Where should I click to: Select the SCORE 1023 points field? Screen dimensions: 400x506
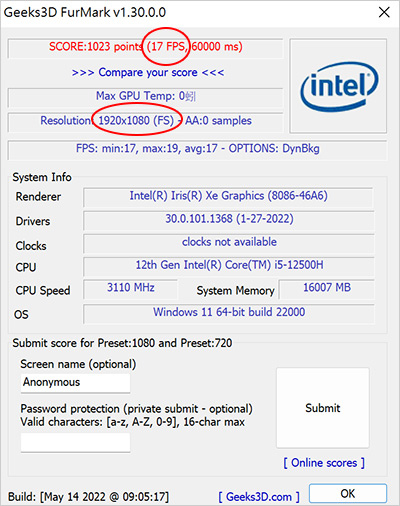tap(146, 48)
